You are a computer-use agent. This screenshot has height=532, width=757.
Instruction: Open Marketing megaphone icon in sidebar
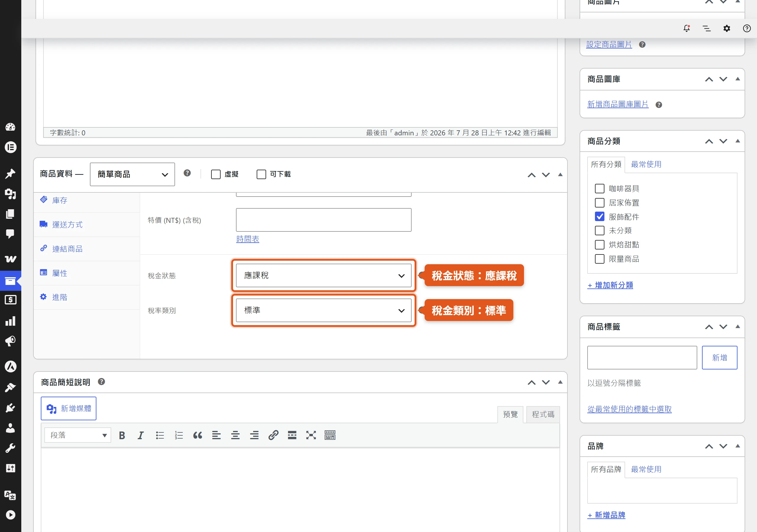[11, 341]
